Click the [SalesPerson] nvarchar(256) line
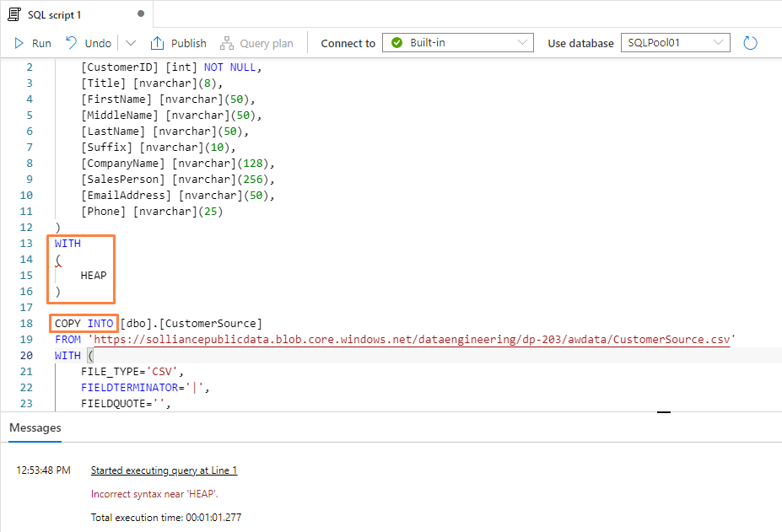The width and height of the screenshot is (782, 532). click(x=177, y=180)
